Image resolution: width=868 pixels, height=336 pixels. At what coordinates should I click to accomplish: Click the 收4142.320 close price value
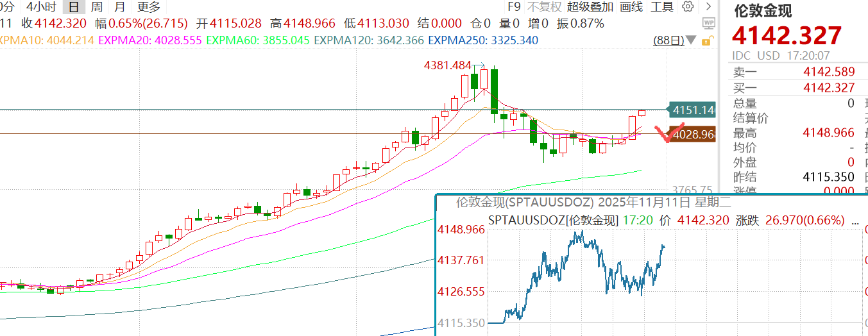tap(55, 24)
